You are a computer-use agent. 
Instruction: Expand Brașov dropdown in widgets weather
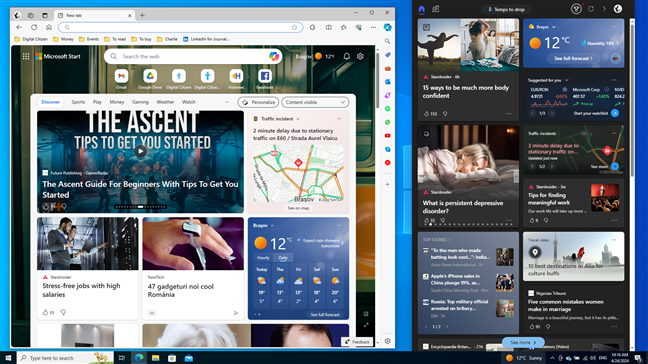click(553, 27)
